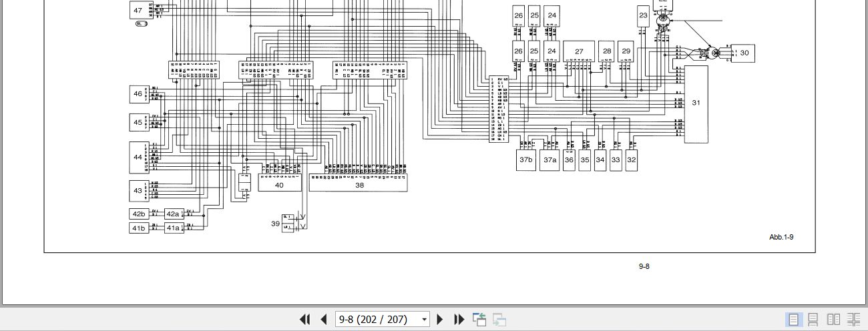This screenshot has height=331, width=868.
Task: Click the go-to-previous-view icon
Action: point(479,320)
